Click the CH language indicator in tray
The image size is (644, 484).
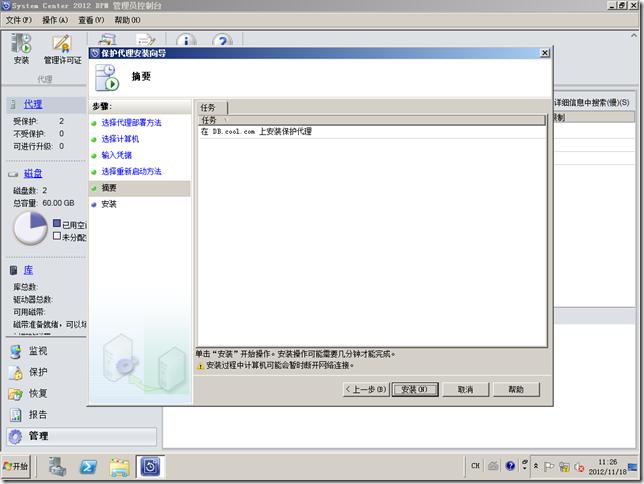[x=475, y=466]
